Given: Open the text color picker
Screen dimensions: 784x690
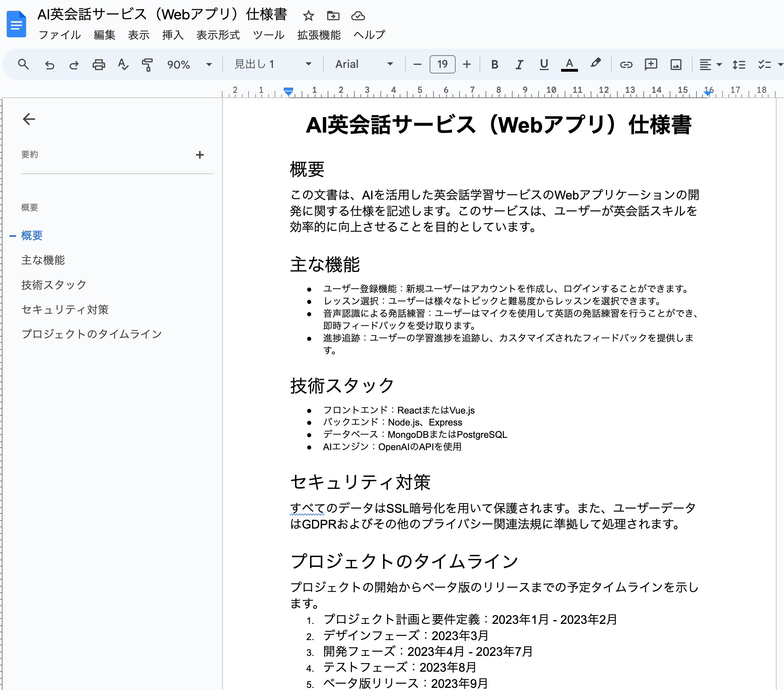Looking at the screenshot, I should pyautogui.click(x=569, y=64).
